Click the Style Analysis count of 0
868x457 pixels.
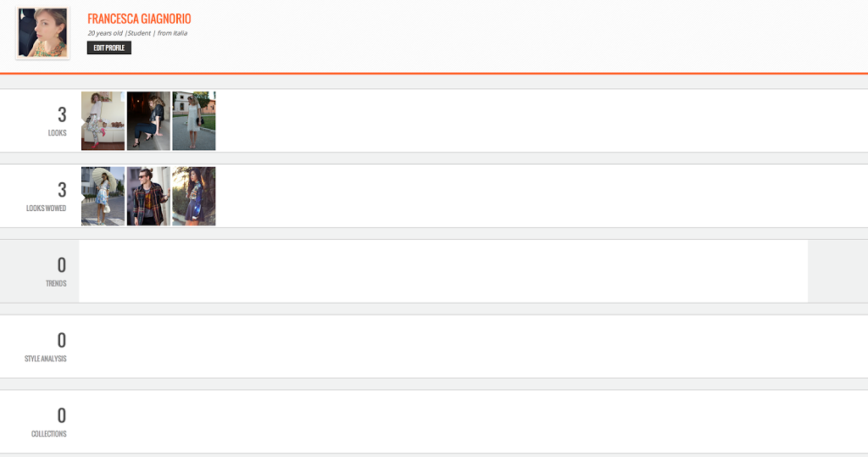point(61,341)
